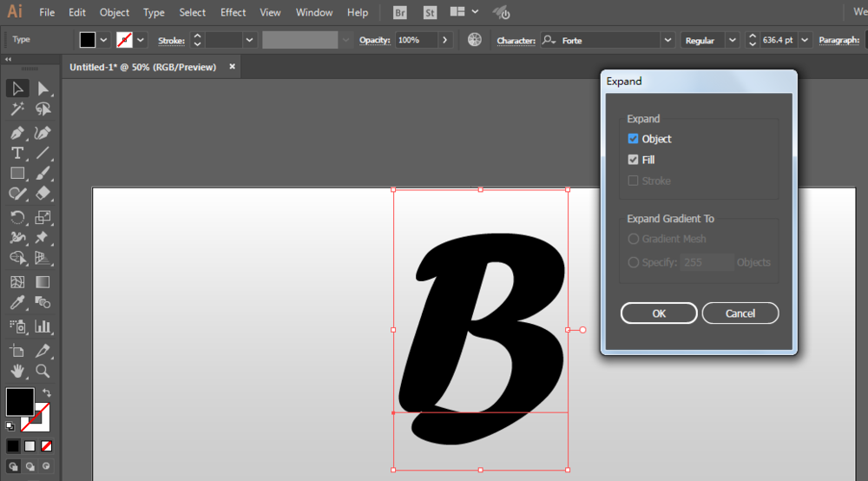Select the Pen tool
The width and height of the screenshot is (868, 481).
pyautogui.click(x=17, y=133)
